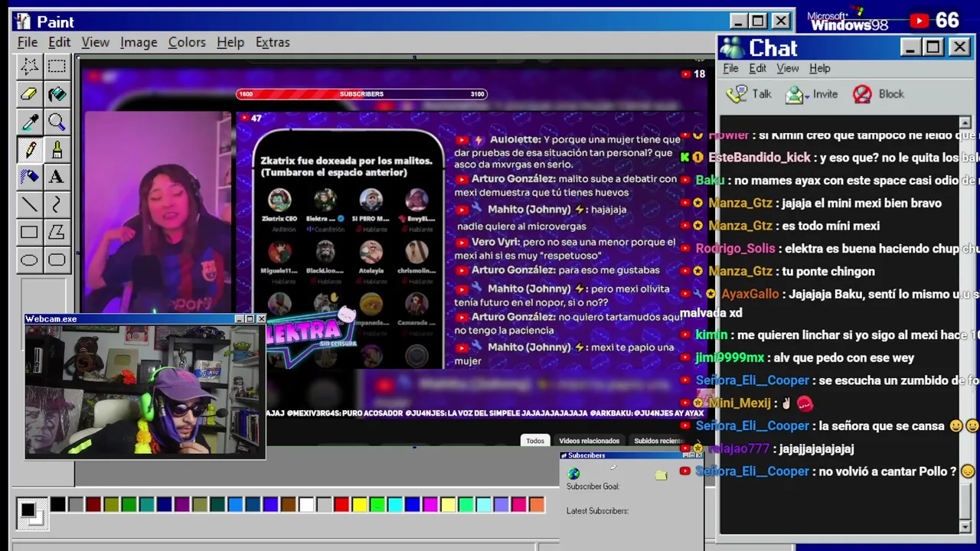Screen dimensions: 980x551
Task: Click chat username Mini_Mexij
Action: pos(739,403)
